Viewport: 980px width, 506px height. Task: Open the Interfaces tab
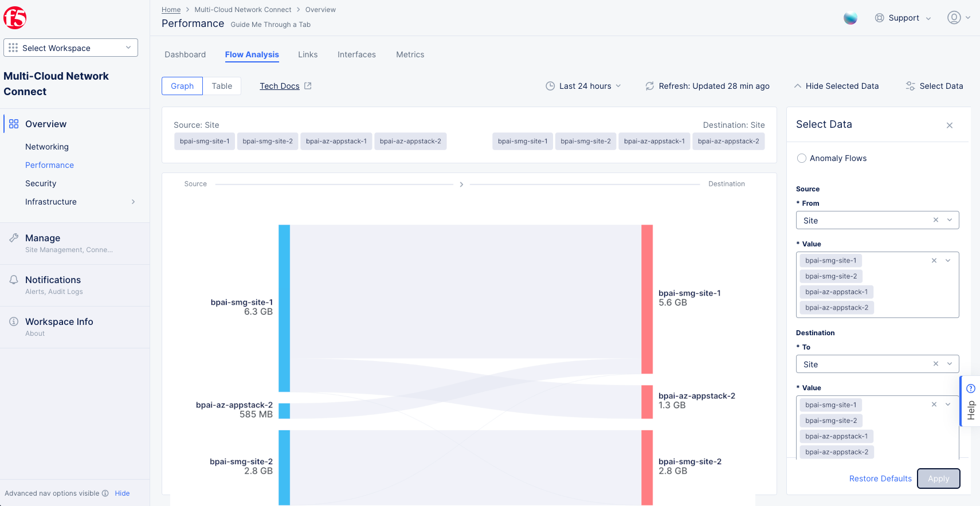point(356,54)
